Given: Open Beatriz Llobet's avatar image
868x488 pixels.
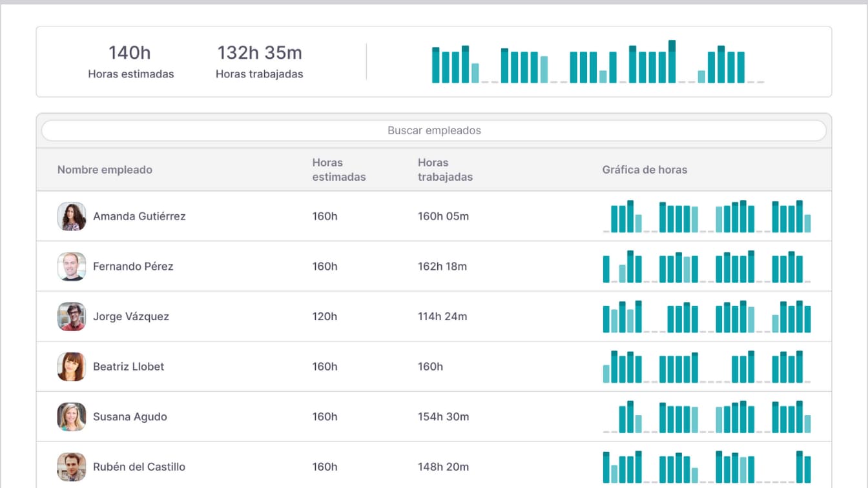Looking at the screenshot, I should pos(71,366).
